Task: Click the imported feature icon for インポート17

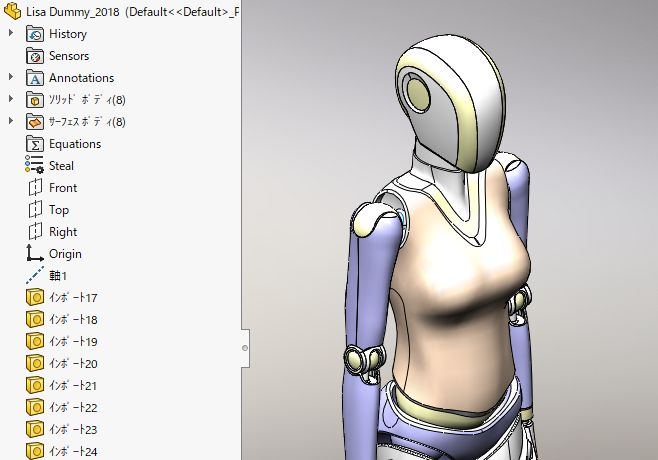Action: pos(35,297)
